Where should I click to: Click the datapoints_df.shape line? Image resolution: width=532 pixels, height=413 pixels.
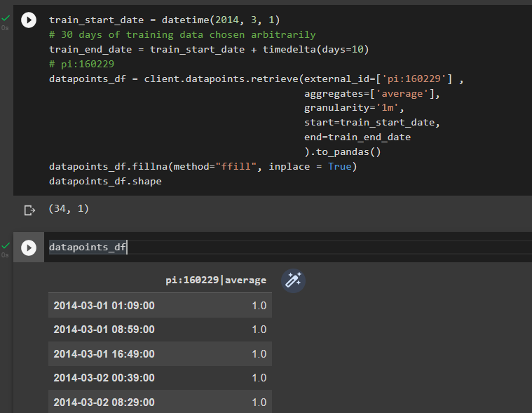[x=105, y=181]
